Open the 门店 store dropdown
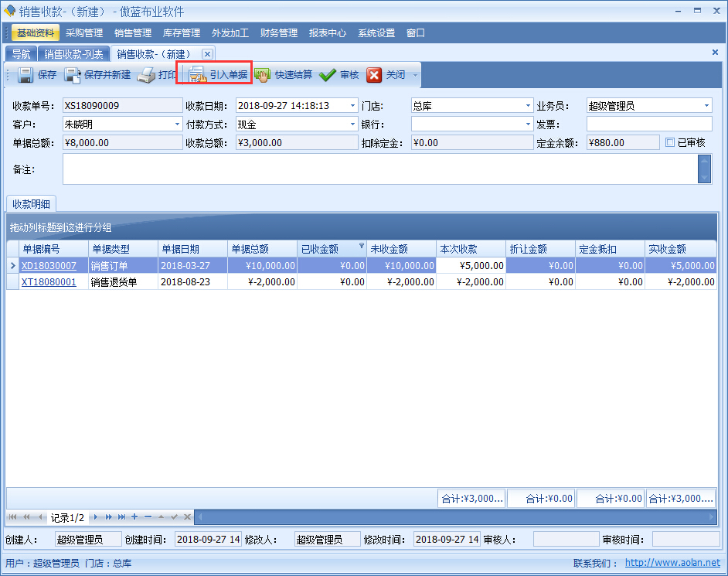728x576 pixels. click(528, 106)
